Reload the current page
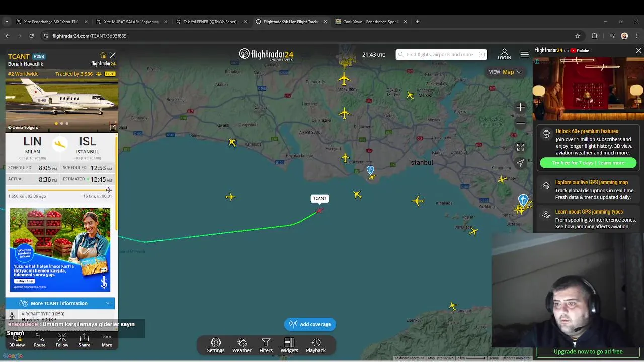Screen dimensions: 644x362 [31, 36]
